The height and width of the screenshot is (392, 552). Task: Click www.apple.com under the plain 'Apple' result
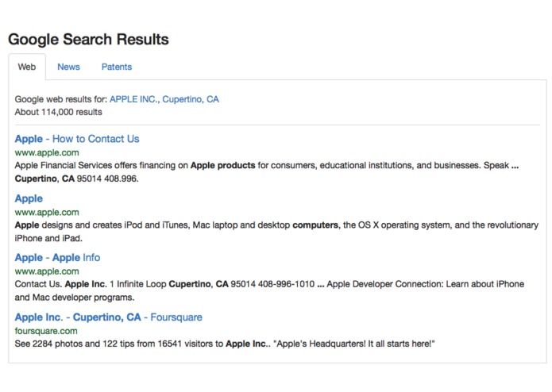point(47,213)
